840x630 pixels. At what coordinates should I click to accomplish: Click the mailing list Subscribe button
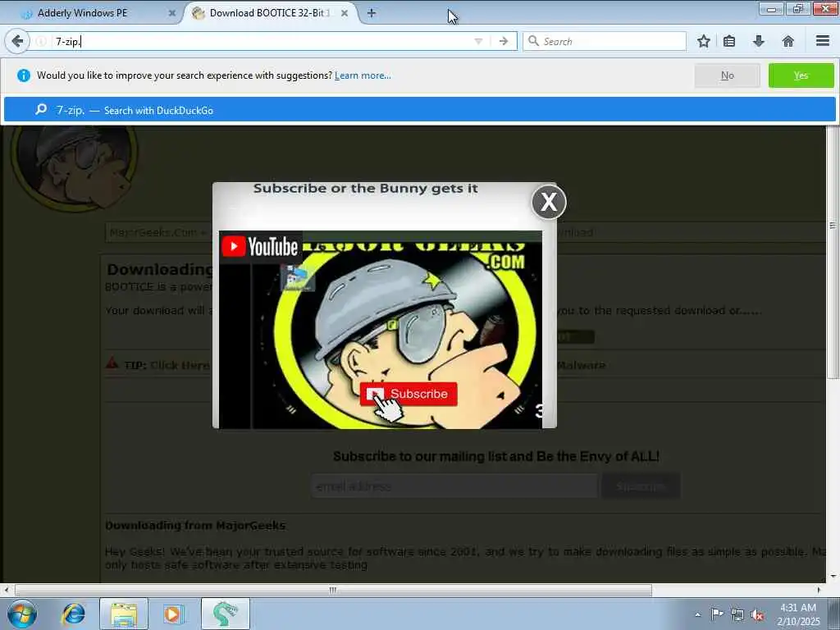point(641,486)
